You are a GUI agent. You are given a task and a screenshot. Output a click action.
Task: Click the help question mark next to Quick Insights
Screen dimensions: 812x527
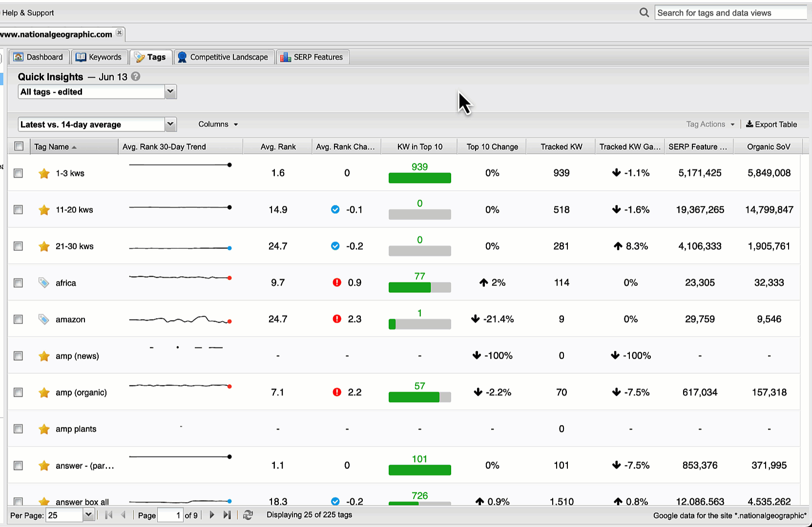click(x=135, y=77)
